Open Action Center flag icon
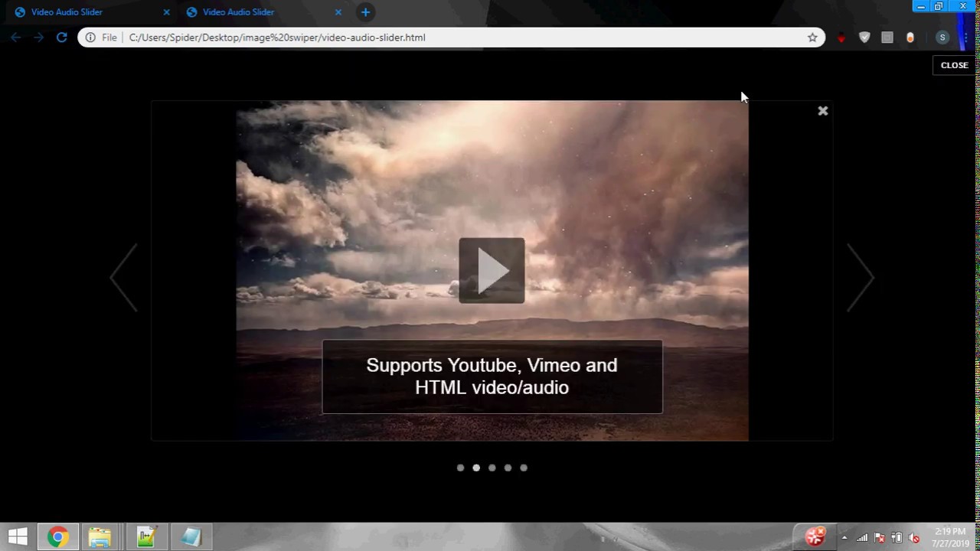This screenshot has height=551, width=980. pyautogui.click(x=880, y=538)
